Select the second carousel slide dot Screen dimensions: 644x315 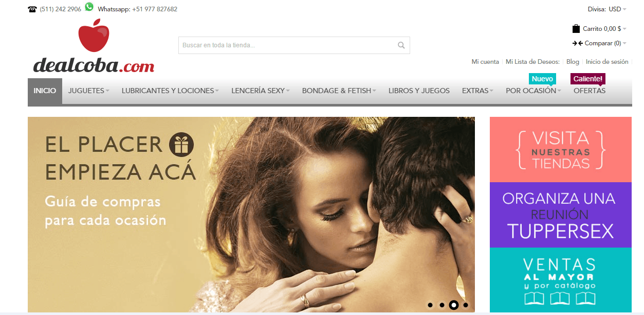coord(442,305)
